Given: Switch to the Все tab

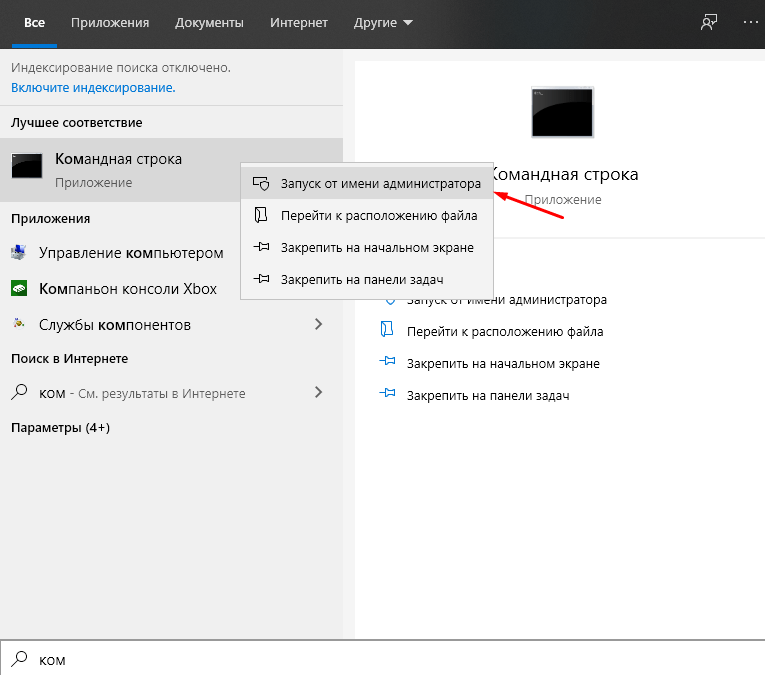Looking at the screenshot, I should (34, 23).
